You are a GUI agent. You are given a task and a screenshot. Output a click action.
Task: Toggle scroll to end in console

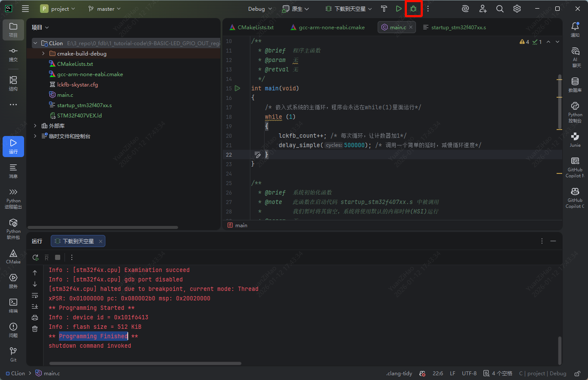(35, 306)
